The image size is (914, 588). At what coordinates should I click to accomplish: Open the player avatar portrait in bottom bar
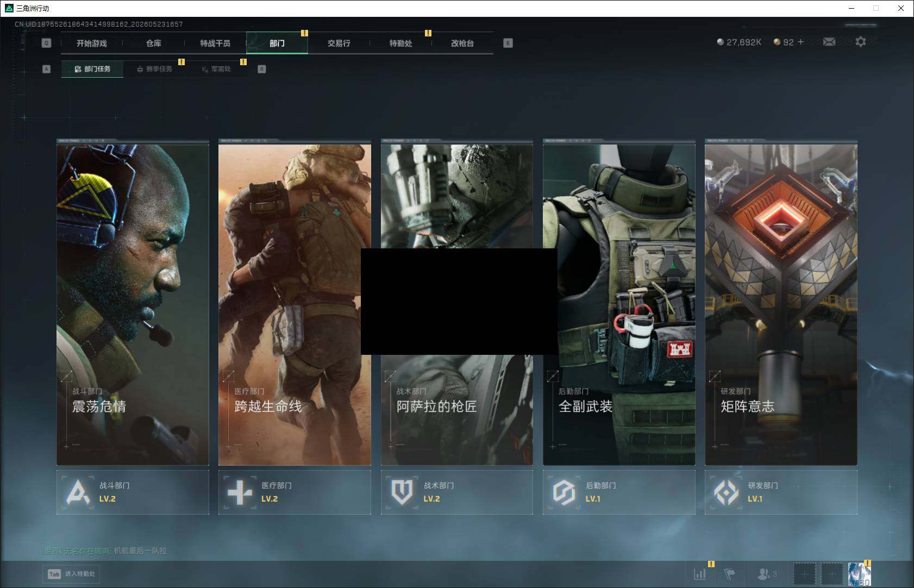(859, 574)
